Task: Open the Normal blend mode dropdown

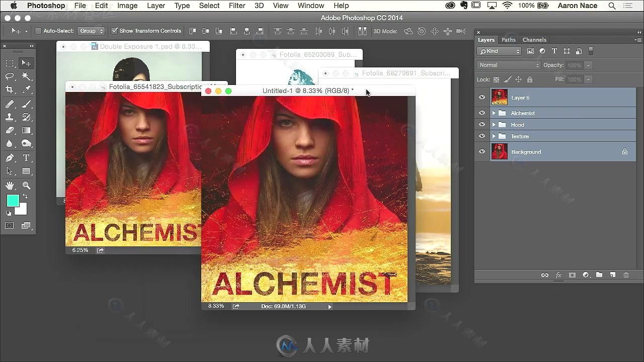Action: 509,65
